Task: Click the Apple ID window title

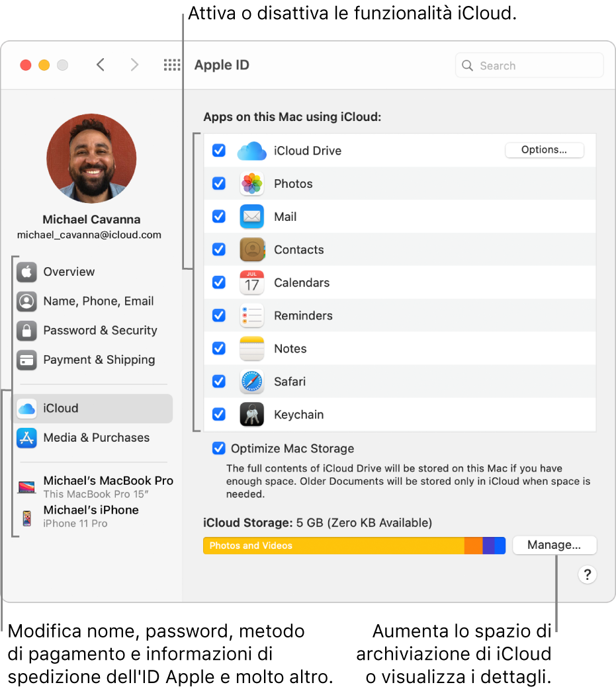Action: 222,65
